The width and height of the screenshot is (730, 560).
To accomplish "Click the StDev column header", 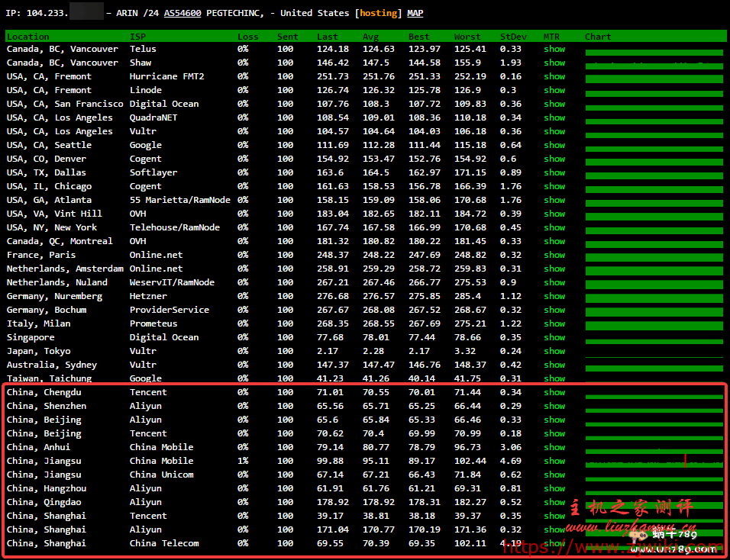I will tap(512, 36).
